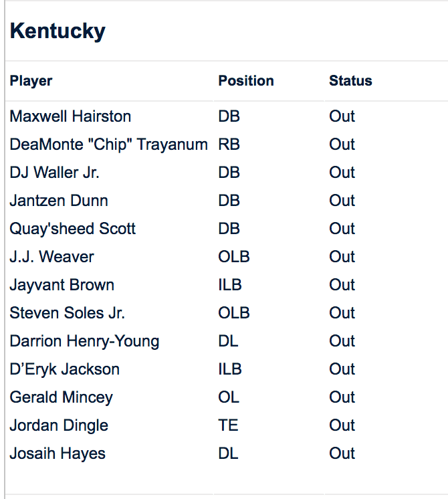The height and width of the screenshot is (499, 448).
Task: Click Jantzen Dunn in the player list
Action: click(59, 201)
